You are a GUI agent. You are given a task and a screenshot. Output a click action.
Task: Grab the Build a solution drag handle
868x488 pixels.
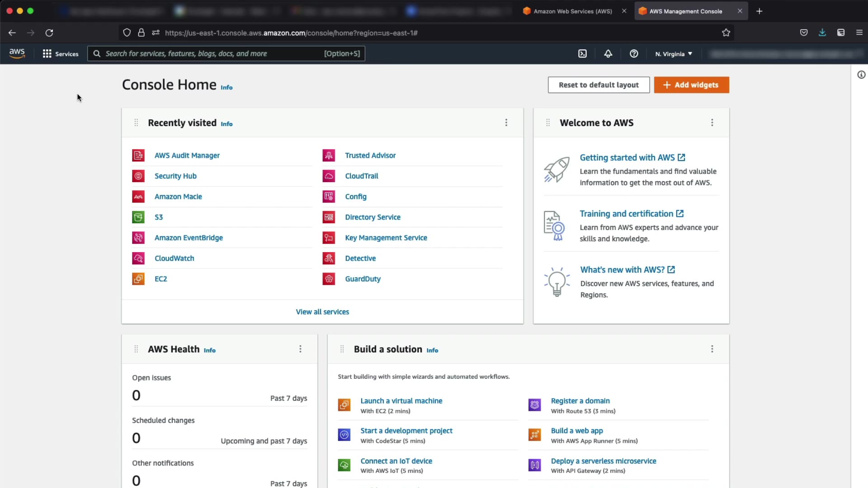click(342, 349)
